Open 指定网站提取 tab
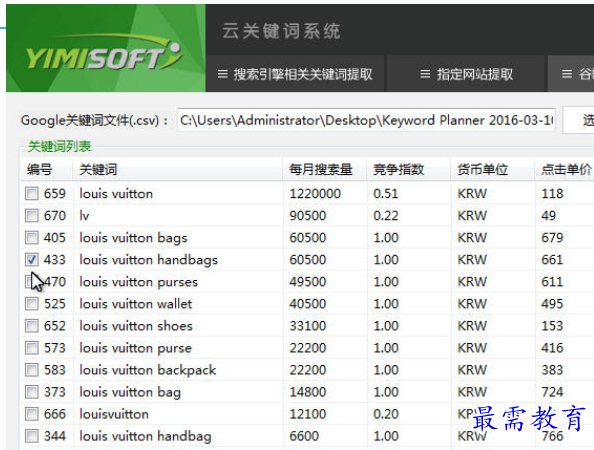This screenshot has height=450, width=594. [x=466, y=74]
